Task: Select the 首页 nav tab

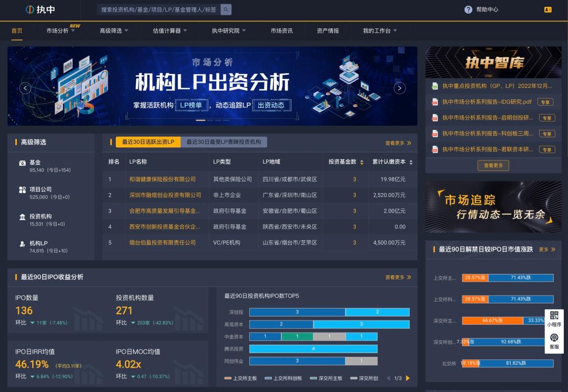Action: click(17, 31)
